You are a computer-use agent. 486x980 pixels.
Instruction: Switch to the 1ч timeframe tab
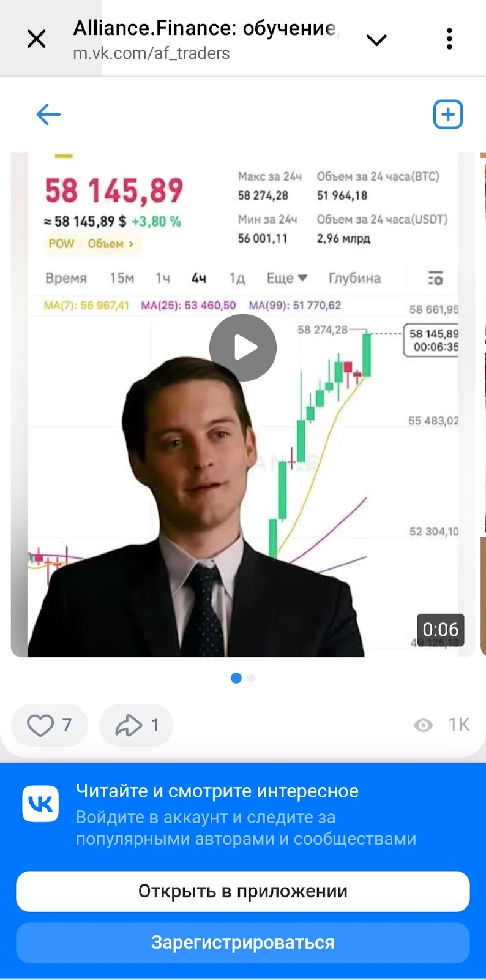(162, 279)
